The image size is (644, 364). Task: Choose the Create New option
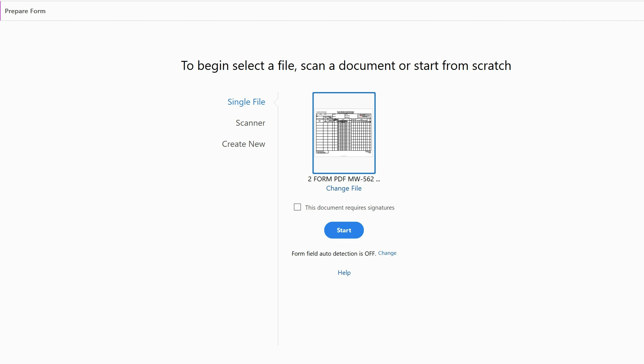(x=243, y=144)
